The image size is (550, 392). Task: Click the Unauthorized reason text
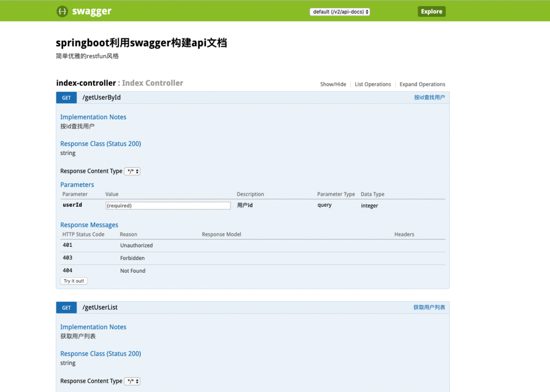[136, 245]
